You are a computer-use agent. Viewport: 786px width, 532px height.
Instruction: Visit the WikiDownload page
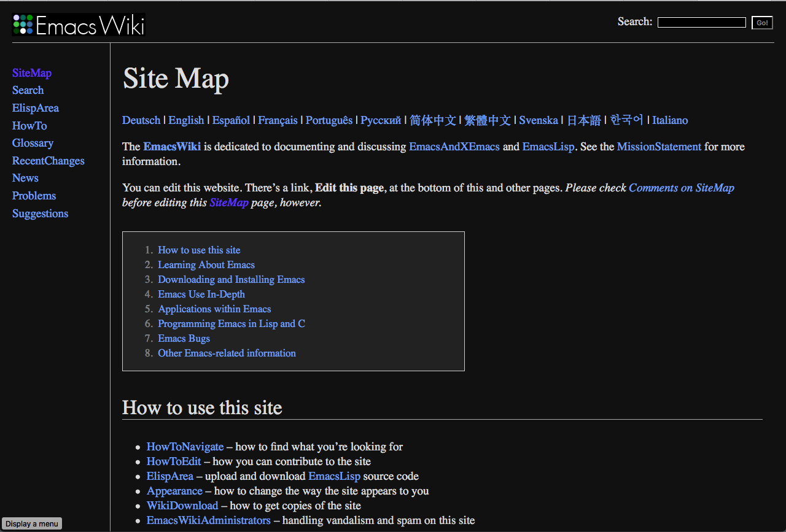182,505
